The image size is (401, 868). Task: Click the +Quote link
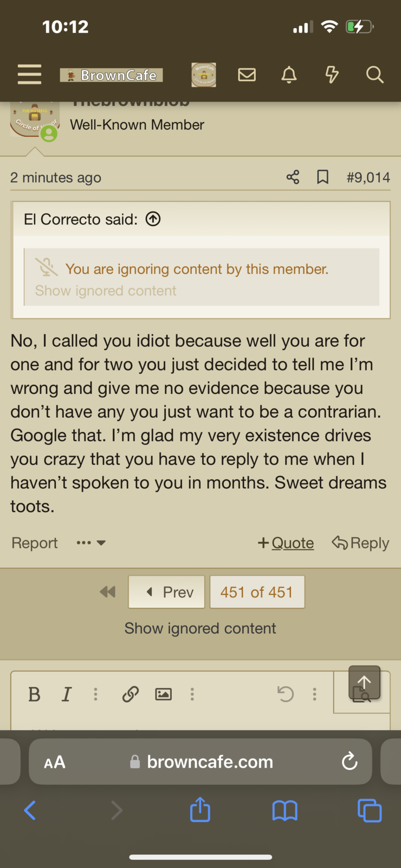tap(286, 542)
